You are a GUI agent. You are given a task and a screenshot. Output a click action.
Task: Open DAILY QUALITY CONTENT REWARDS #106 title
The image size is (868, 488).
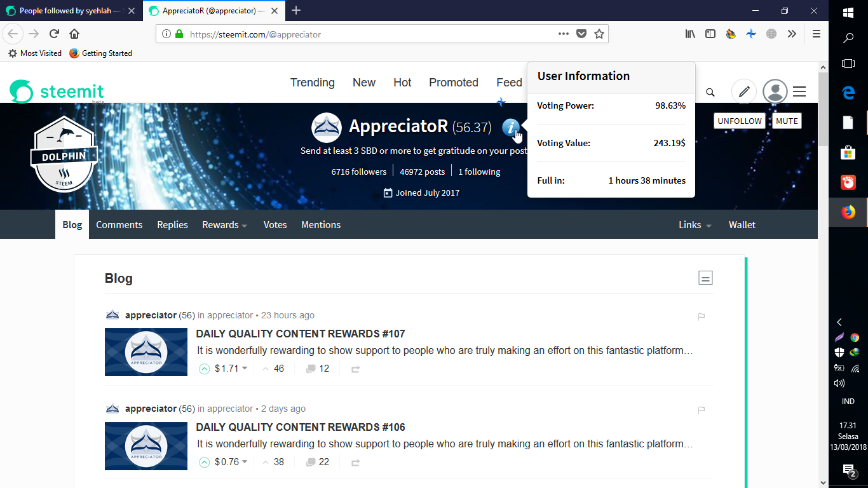click(x=301, y=427)
